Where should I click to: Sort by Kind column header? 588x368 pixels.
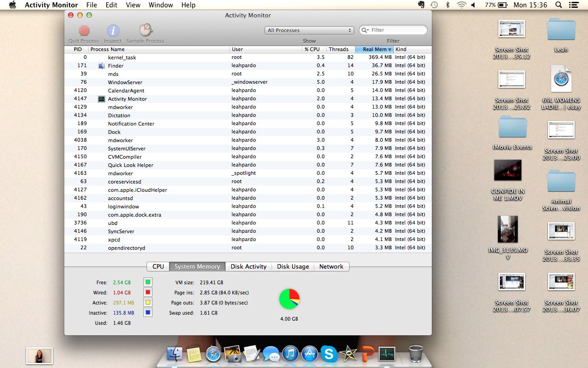click(413, 49)
